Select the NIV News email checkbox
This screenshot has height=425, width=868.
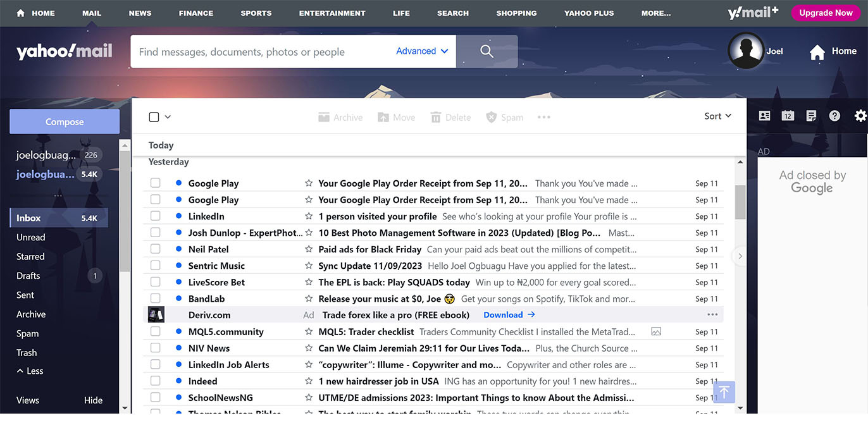click(x=156, y=348)
